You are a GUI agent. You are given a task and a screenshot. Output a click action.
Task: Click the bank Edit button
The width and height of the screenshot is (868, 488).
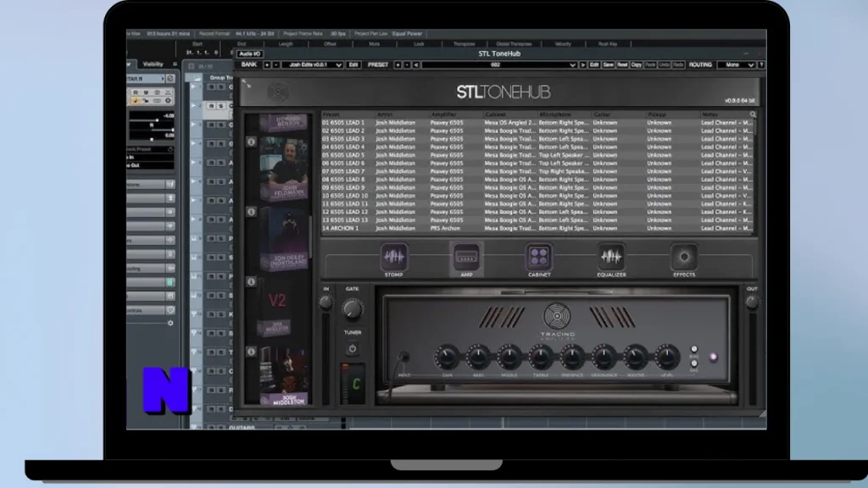pos(353,64)
